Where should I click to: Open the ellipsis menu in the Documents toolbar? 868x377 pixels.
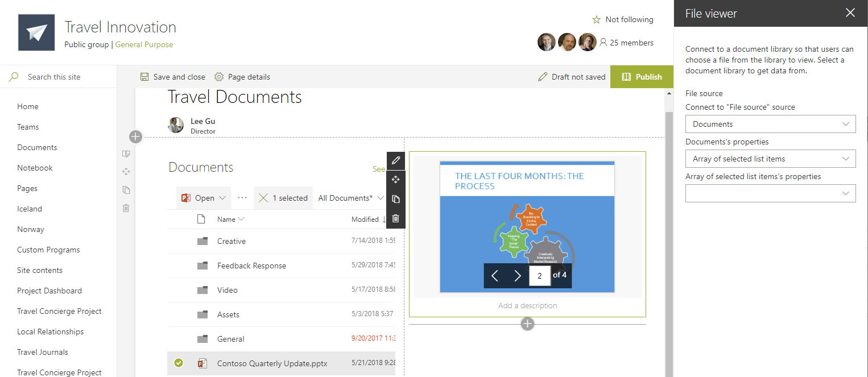(242, 197)
